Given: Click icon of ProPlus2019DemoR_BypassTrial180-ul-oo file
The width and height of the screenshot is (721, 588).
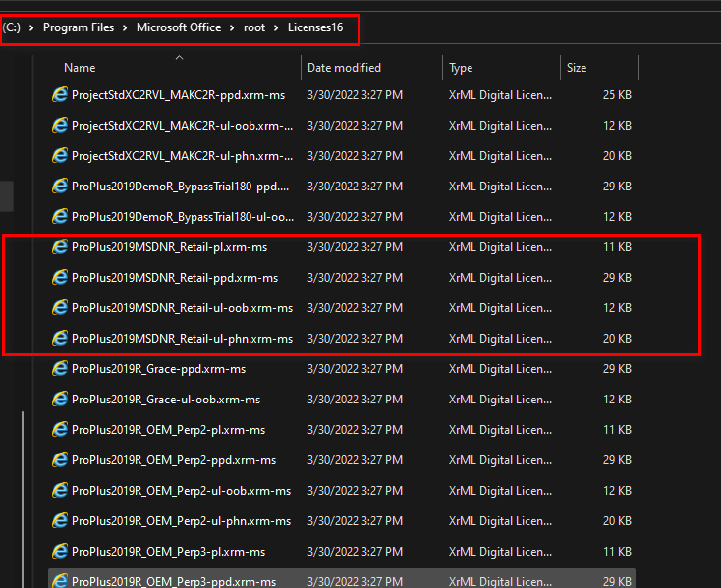Looking at the screenshot, I should tap(60, 216).
